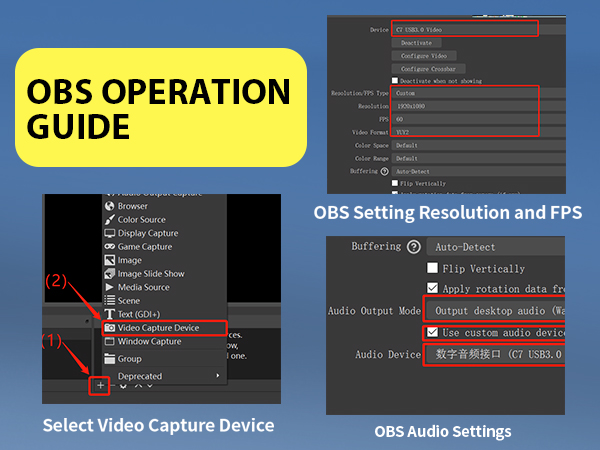Screen dimensions: 600x450
Task: Toggle Deactivate when not showing checkbox
Action: 395,80
